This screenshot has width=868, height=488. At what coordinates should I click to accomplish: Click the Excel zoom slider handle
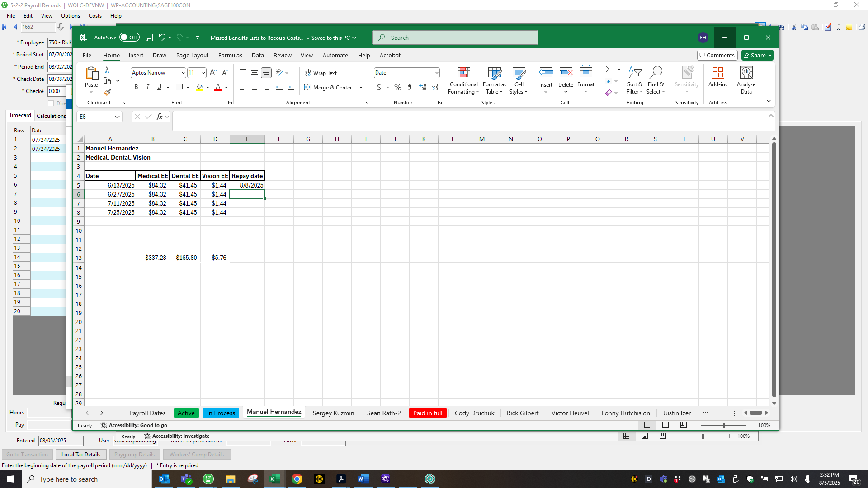tap(724, 425)
